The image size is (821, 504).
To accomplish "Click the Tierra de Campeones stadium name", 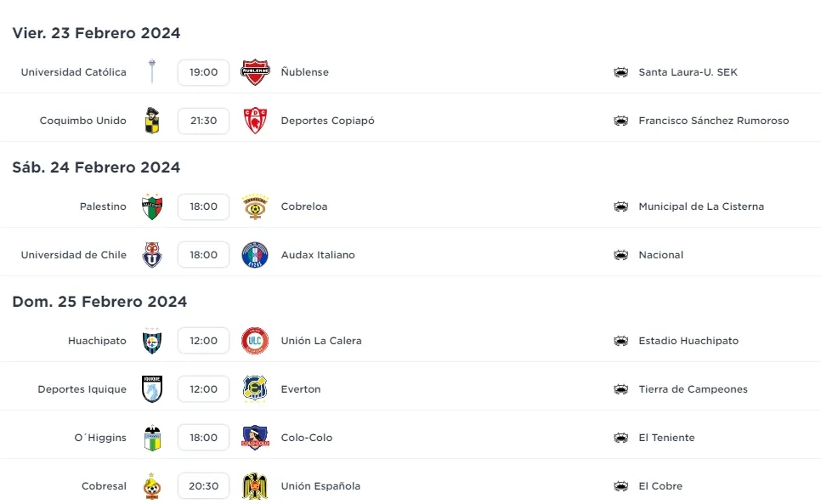I will click(693, 389).
